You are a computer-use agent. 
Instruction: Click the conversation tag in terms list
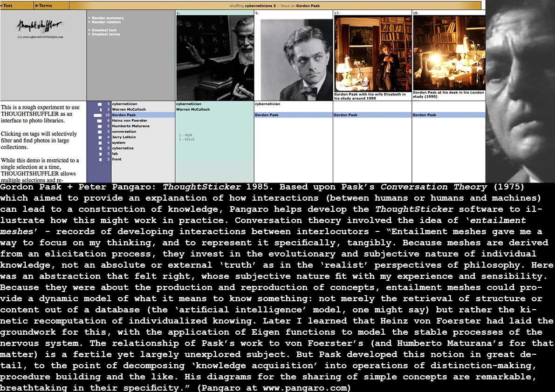click(124, 132)
